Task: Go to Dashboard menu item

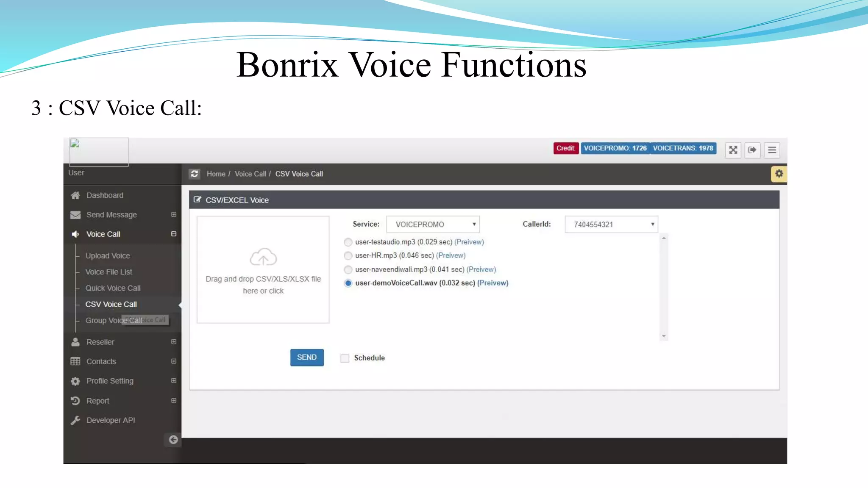Action: (105, 195)
